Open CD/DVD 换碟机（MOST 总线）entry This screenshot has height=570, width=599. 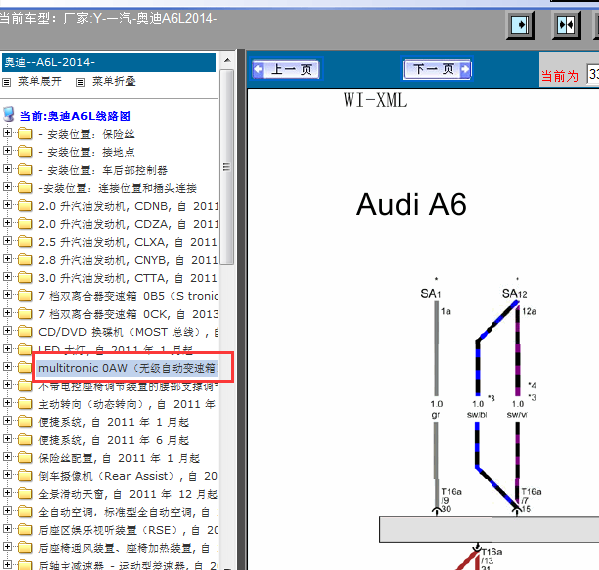coord(128,332)
